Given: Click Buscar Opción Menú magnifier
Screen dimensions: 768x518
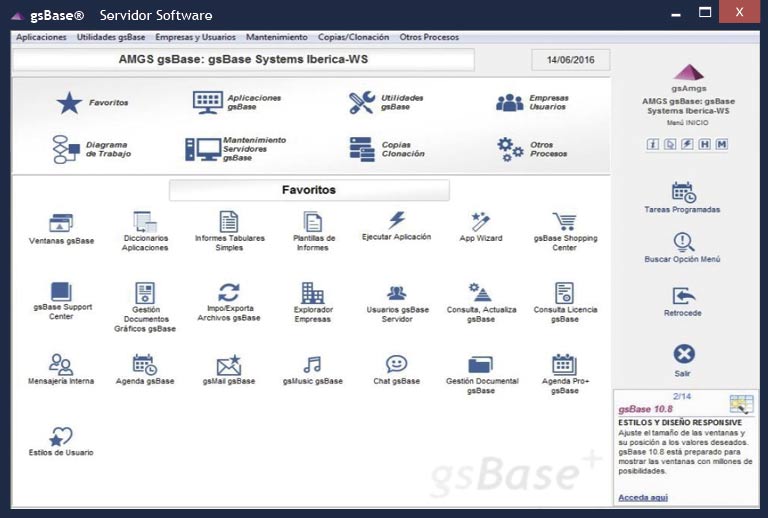Looking at the screenshot, I should click(x=684, y=242).
